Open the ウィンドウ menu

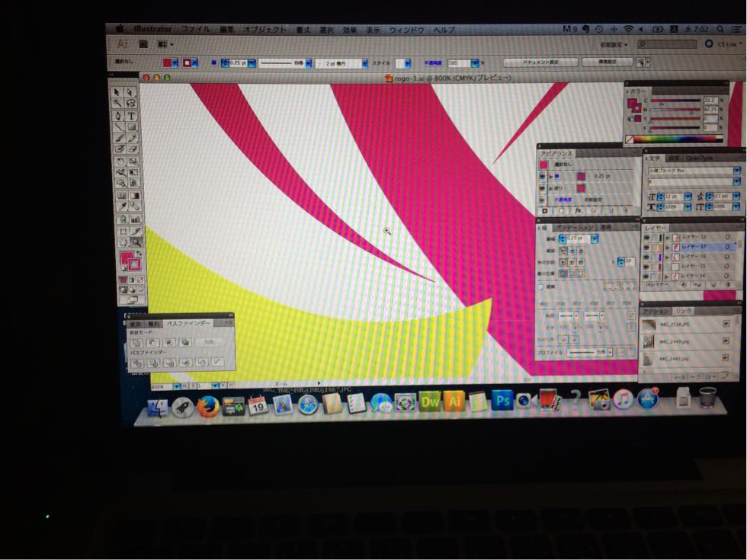coord(406,30)
